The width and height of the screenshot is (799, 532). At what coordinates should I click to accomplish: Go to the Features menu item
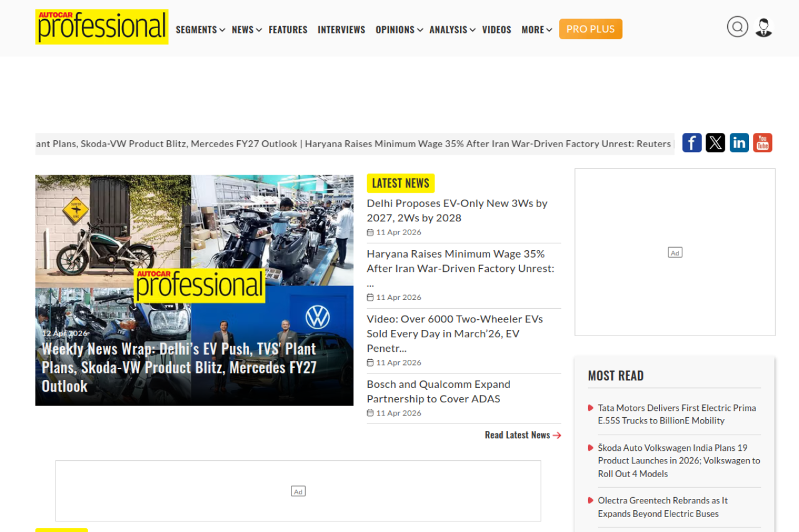(x=288, y=29)
